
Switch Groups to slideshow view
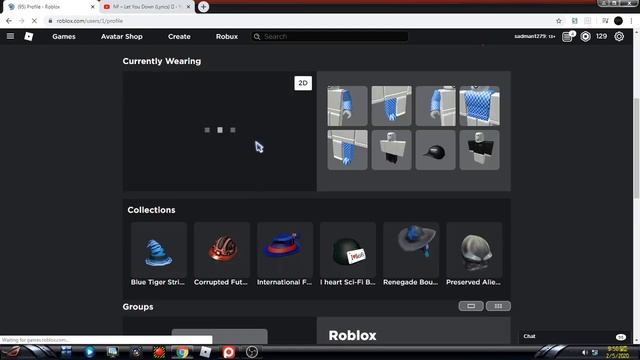(x=471, y=306)
